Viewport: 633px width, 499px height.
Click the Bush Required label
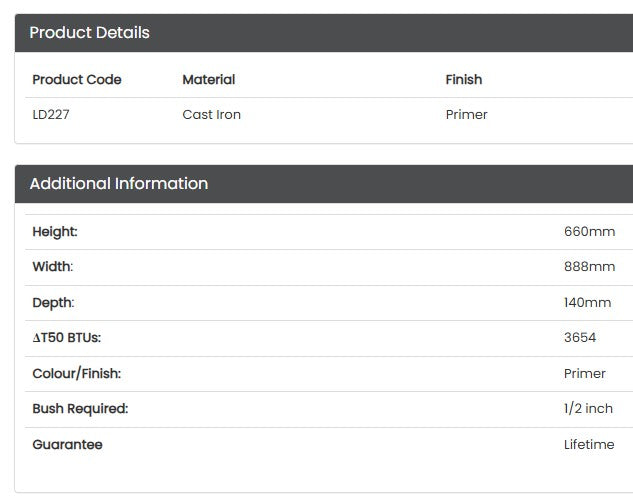tap(80, 409)
